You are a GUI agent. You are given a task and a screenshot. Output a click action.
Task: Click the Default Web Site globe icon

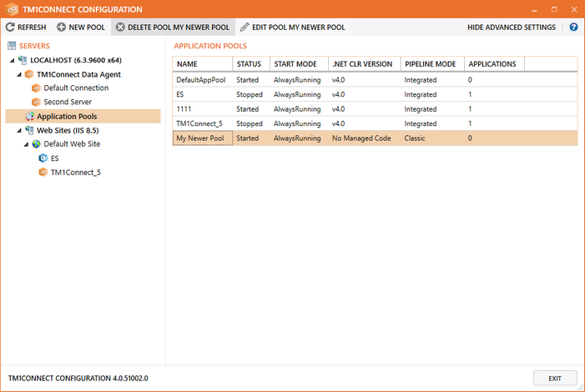(x=36, y=144)
